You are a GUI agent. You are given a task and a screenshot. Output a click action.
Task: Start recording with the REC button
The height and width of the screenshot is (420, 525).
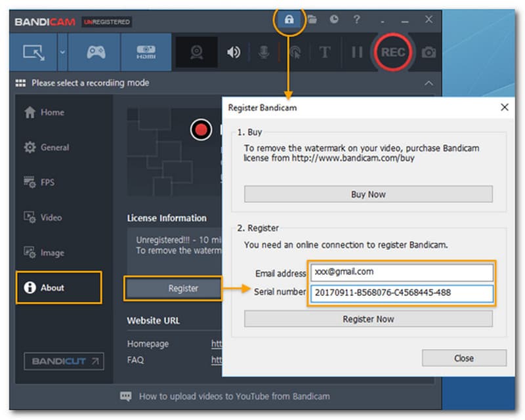click(393, 52)
